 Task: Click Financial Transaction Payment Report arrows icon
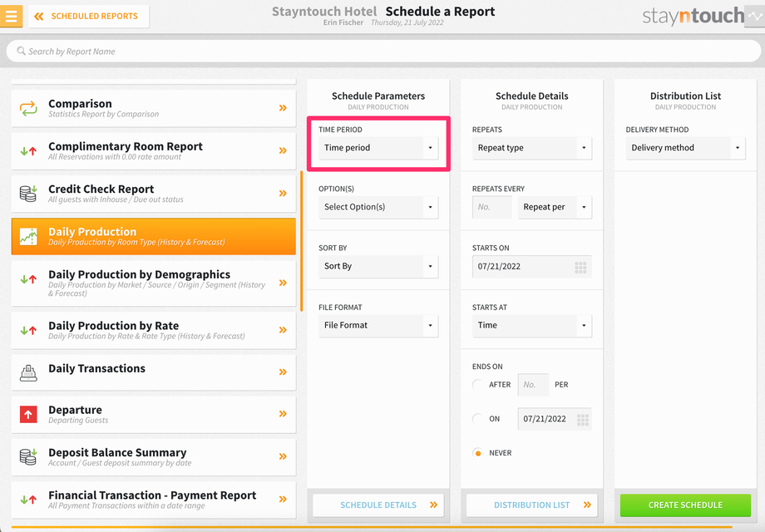tap(28, 500)
